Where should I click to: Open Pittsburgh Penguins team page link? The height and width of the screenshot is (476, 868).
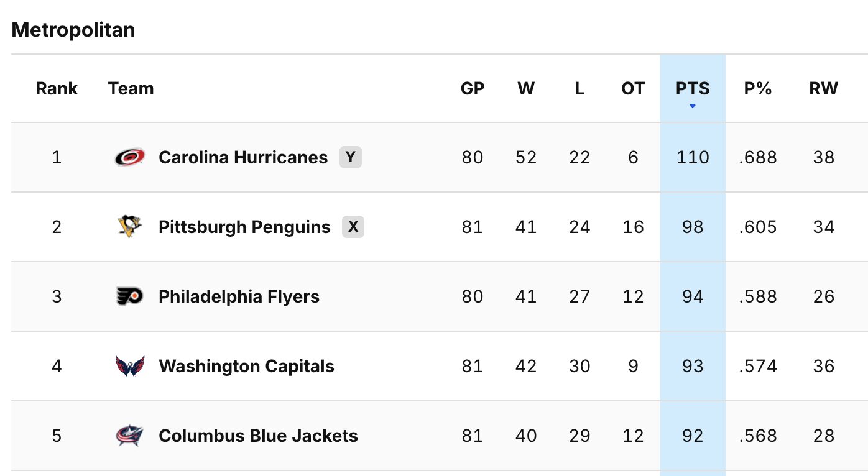click(244, 227)
